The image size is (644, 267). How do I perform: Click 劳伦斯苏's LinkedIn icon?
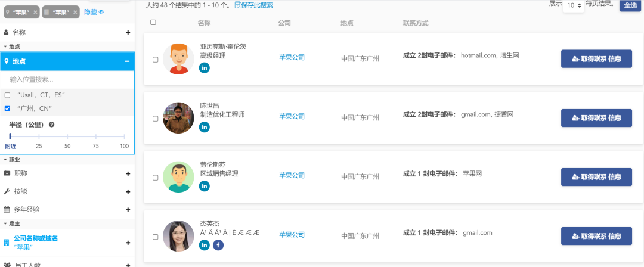tap(205, 186)
